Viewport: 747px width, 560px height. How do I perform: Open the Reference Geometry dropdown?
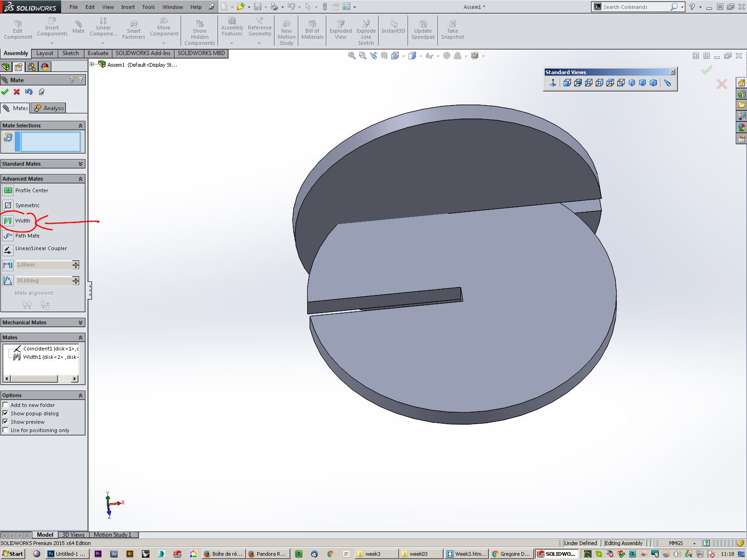[259, 43]
